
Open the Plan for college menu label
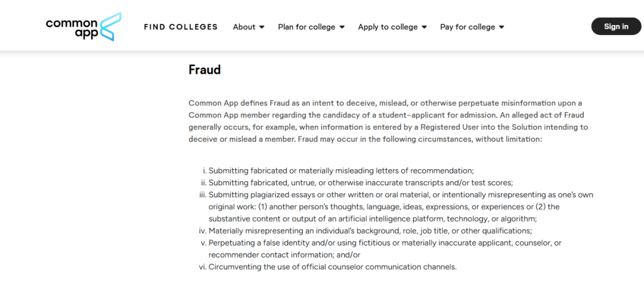306,27
